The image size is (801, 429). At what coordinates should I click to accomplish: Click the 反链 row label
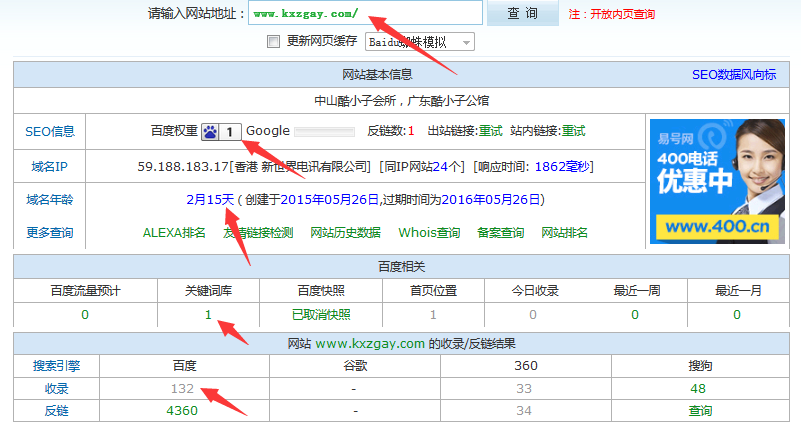(56, 411)
